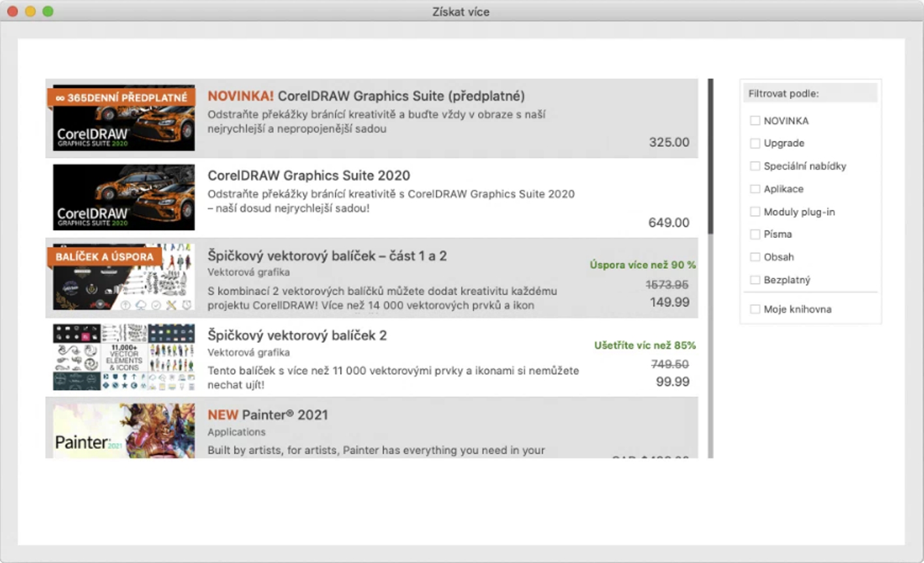Image resolution: width=924 pixels, height=563 pixels.
Task: Click the CorelDRAW subscription product thumbnail
Action: pyautogui.click(x=124, y=118)
